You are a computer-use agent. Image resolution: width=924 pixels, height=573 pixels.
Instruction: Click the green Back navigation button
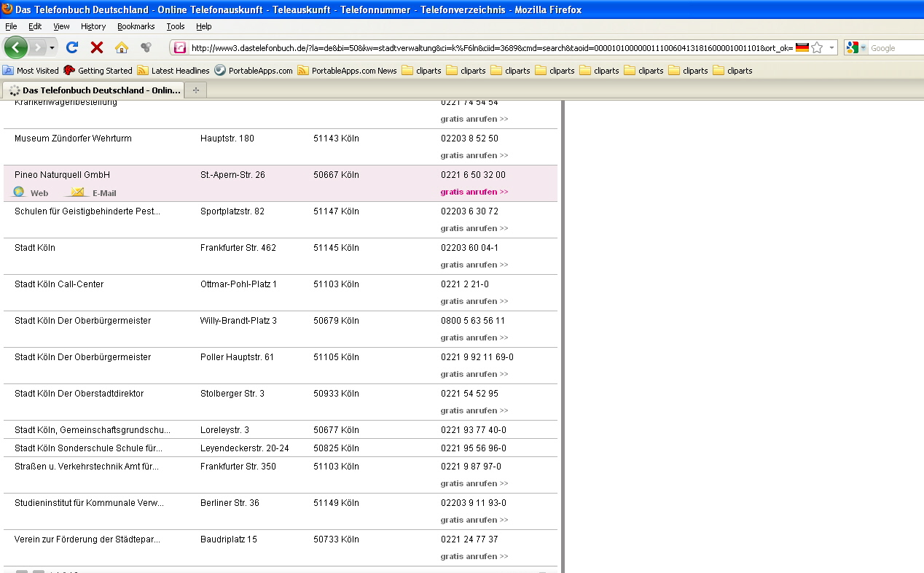click(16, 47)
